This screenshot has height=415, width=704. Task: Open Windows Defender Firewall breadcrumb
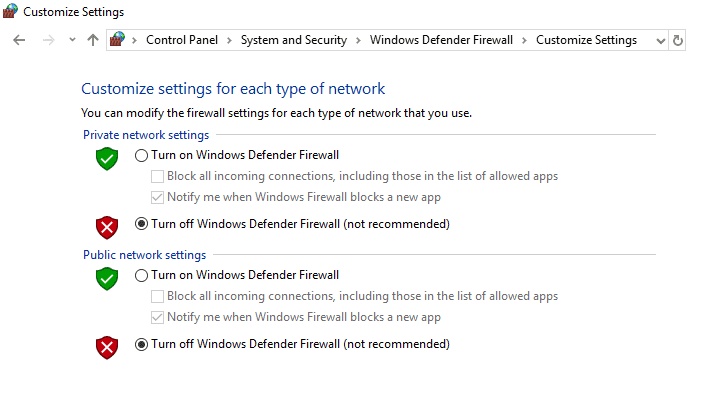click(441, 40)
